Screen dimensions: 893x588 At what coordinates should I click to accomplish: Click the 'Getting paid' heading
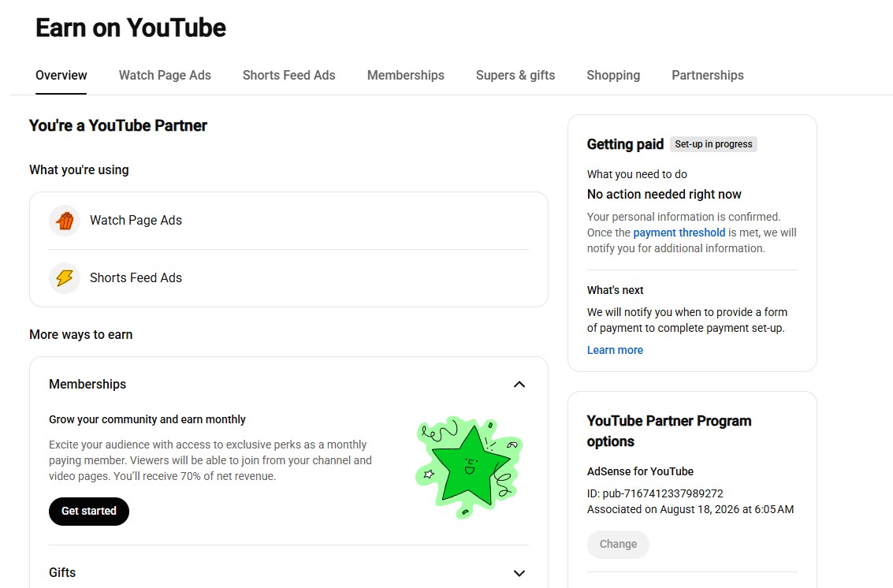[625, 144]
